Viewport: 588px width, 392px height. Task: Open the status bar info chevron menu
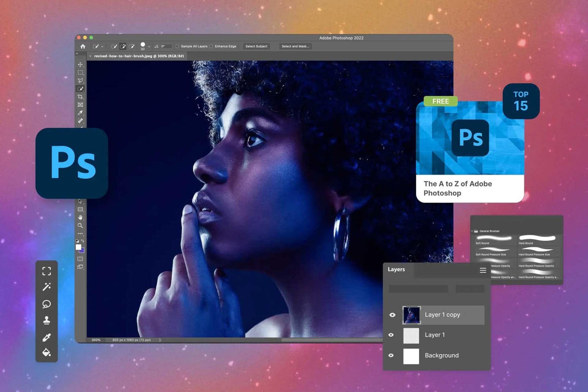click(x=160, y=340)
